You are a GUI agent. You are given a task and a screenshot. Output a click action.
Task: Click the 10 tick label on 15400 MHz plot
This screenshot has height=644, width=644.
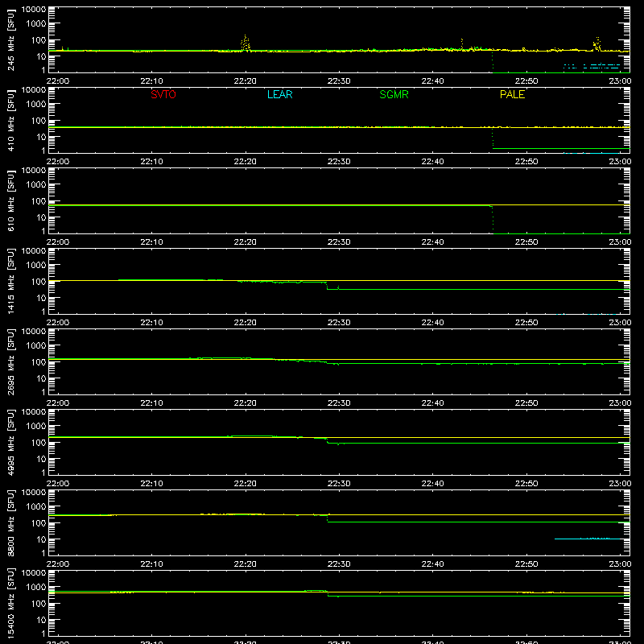point(41,620)
